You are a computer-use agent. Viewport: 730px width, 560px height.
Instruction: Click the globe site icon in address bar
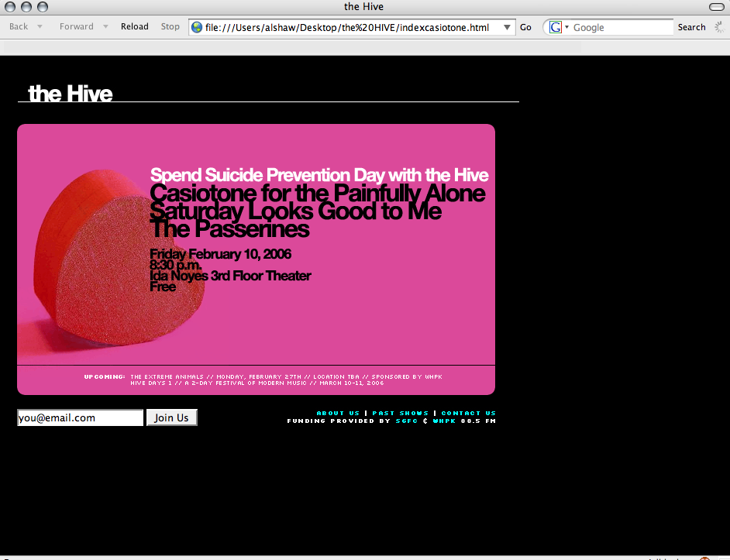coord(197,27)
